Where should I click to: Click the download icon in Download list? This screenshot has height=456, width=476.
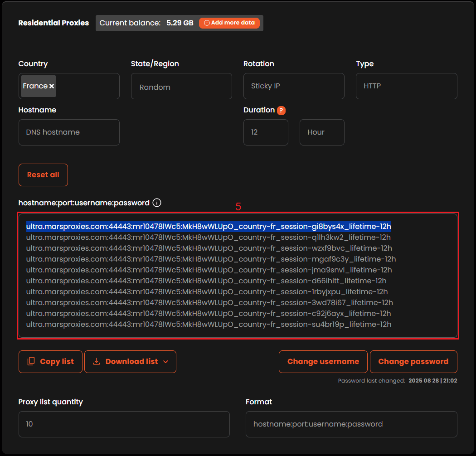tap(97, 361)
